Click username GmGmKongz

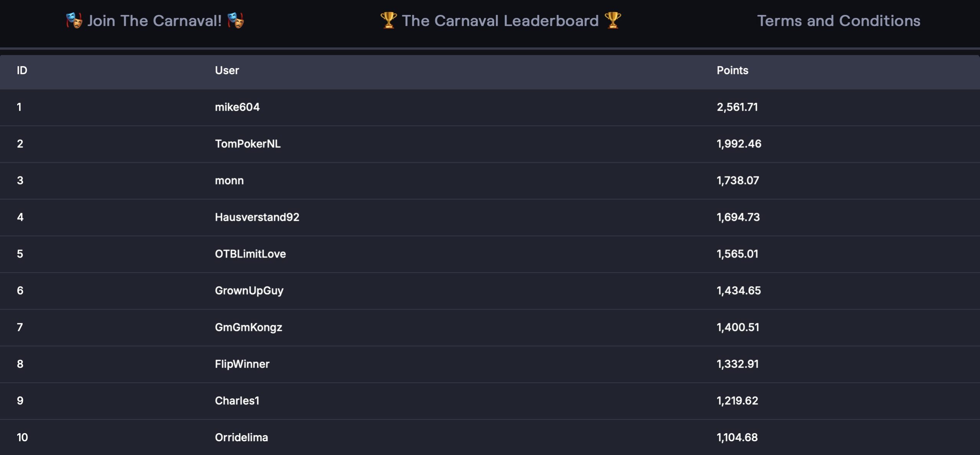click(248, 328)
